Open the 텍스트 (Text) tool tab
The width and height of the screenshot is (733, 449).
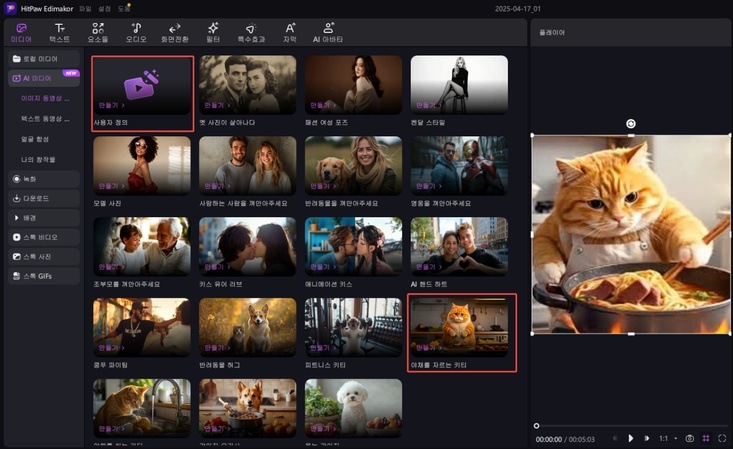pos(61,32)
